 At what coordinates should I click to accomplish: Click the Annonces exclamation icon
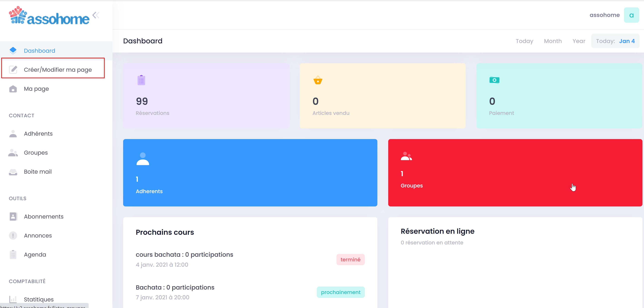click(x=13, y=236)
